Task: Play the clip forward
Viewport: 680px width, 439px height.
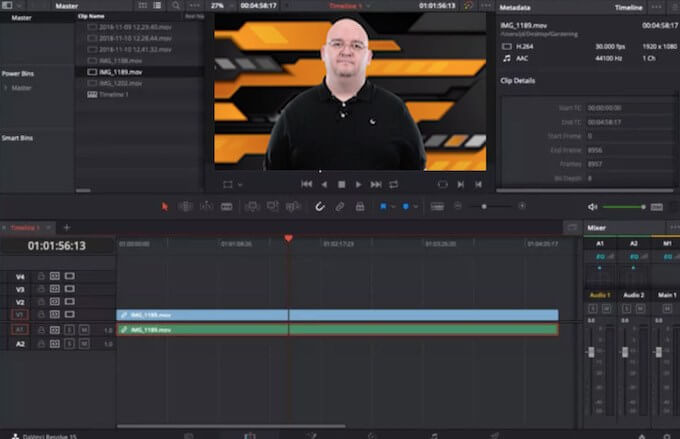Action: click(x=358, y=184)
